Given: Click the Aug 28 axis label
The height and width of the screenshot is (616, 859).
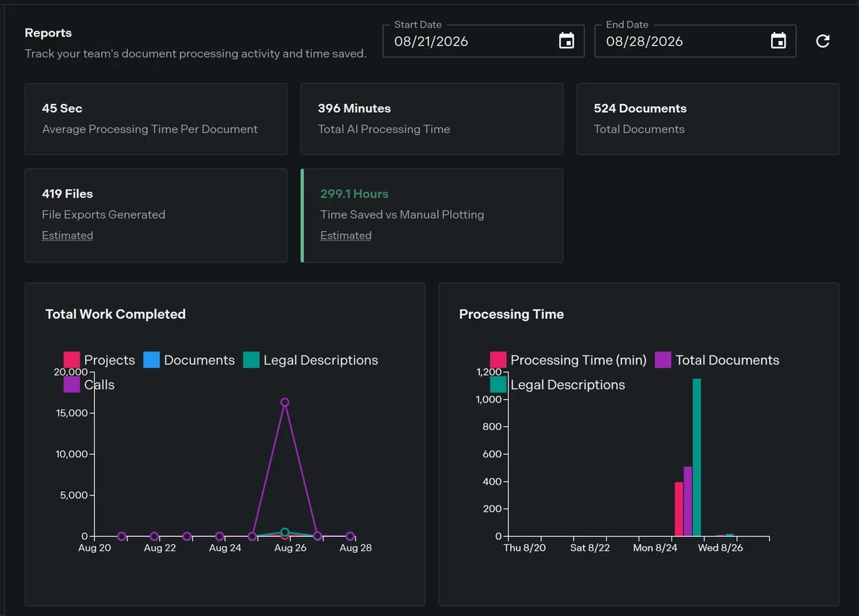Looking at the screenshot, I should (x=355, y=547).
